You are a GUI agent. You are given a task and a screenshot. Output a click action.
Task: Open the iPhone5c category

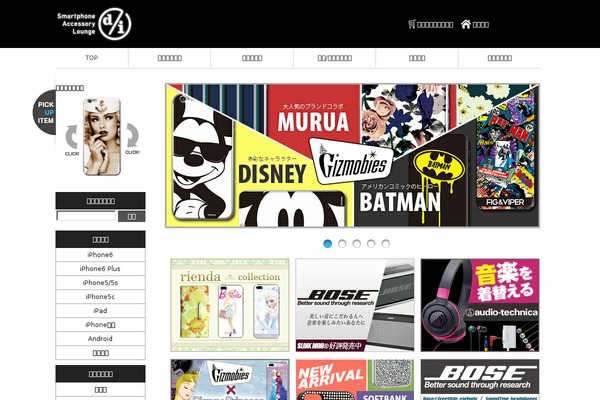coord(100,297)
